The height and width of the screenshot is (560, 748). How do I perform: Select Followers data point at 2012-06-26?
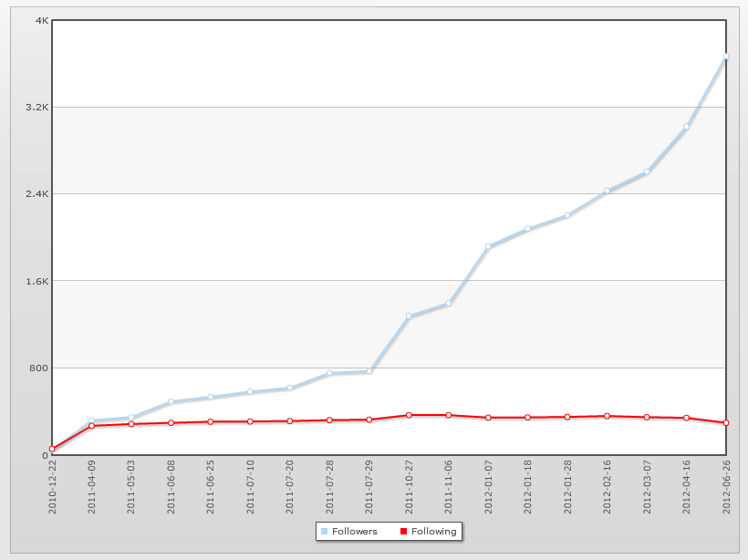tap(726, 57)
